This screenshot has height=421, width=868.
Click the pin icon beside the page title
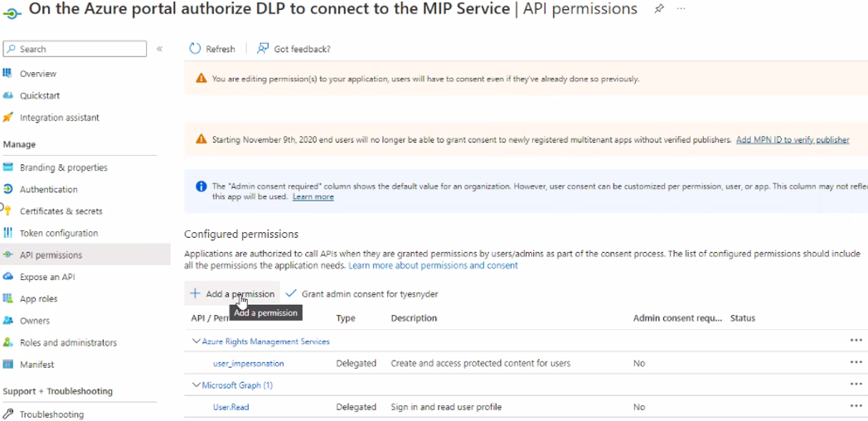tap(659, 9)
